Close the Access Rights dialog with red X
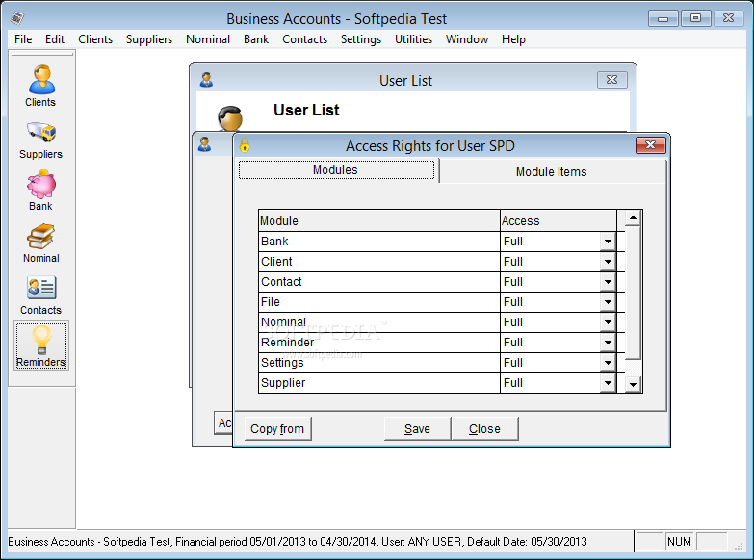Image resolution: width=754 pixels, height=560 pixels. [x=651, y=145]
